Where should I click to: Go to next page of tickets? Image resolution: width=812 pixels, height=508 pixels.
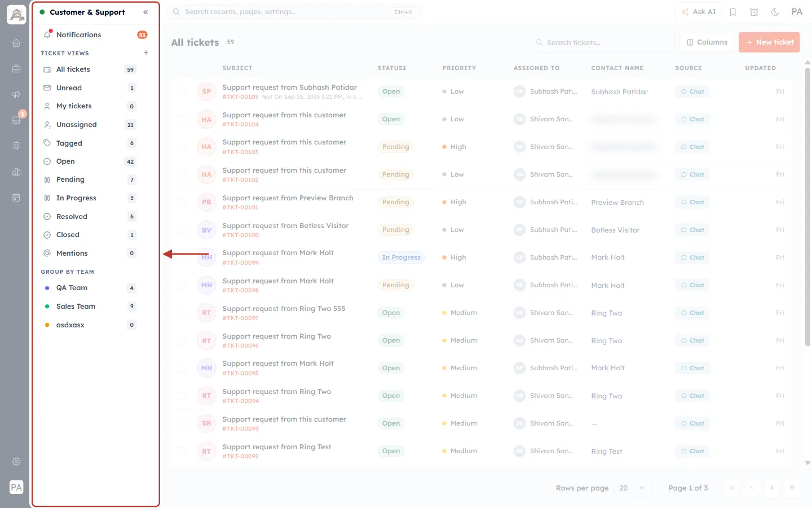coord(771,488)
